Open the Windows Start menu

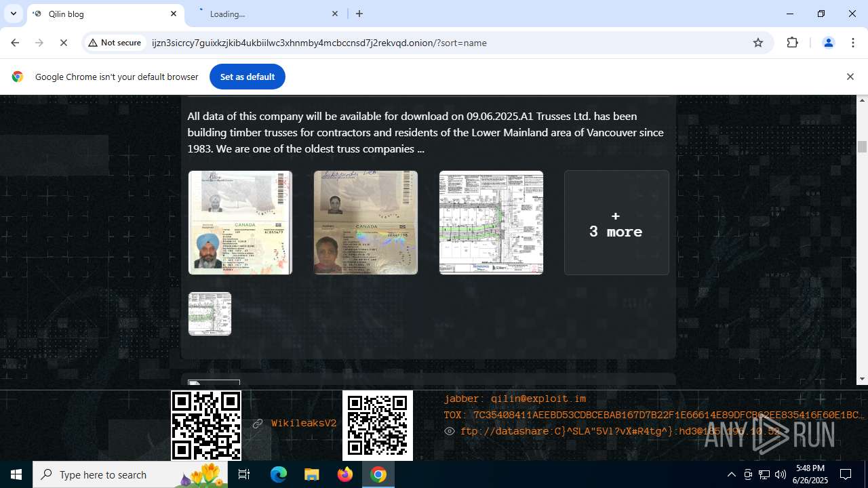coord(16,474)
